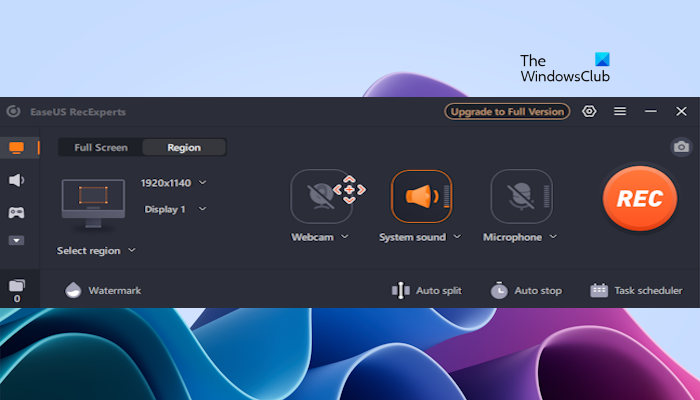Adjust the microphone volume level bar
700x400 pixels.
546,196
